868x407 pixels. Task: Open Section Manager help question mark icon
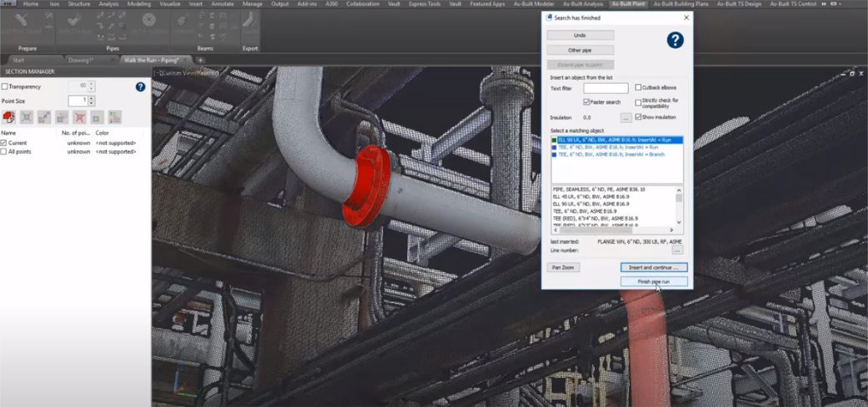[x=141, y=87]
